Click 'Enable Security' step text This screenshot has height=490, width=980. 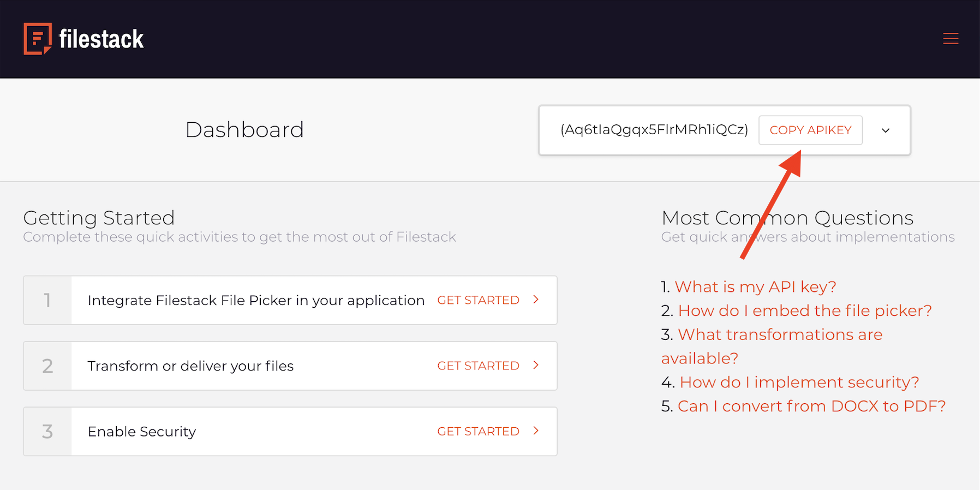(x=142, y=432)
